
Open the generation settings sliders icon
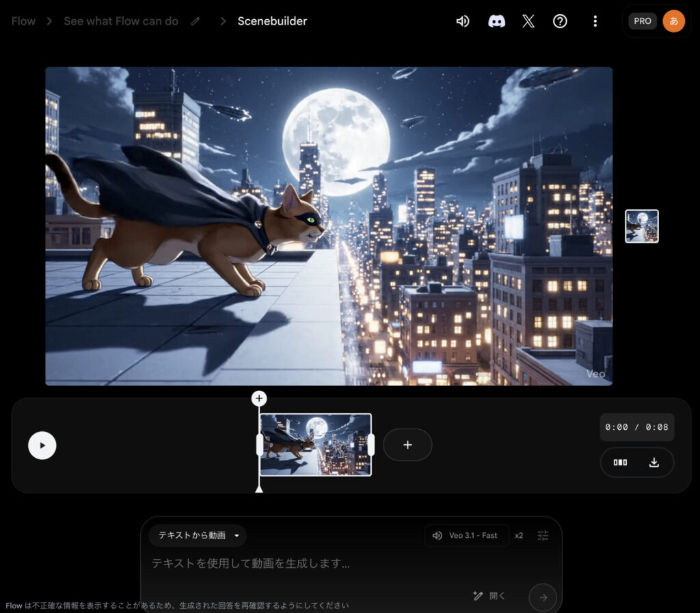(x=543, y=536)
